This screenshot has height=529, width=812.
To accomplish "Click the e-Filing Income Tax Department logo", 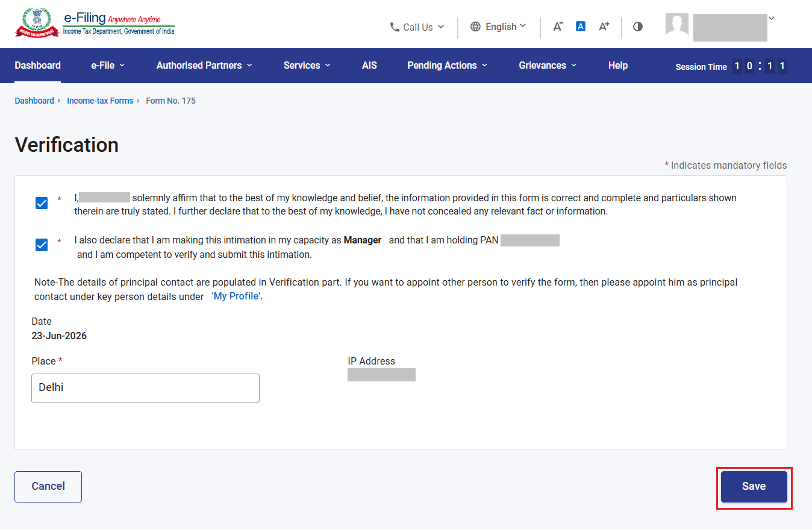I will pos(95,23).
